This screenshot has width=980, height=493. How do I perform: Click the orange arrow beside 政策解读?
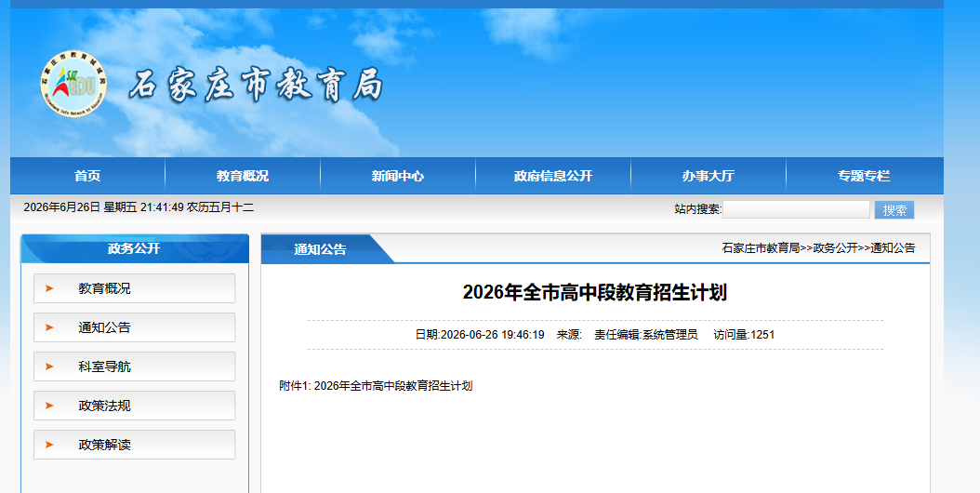[49, 445]
